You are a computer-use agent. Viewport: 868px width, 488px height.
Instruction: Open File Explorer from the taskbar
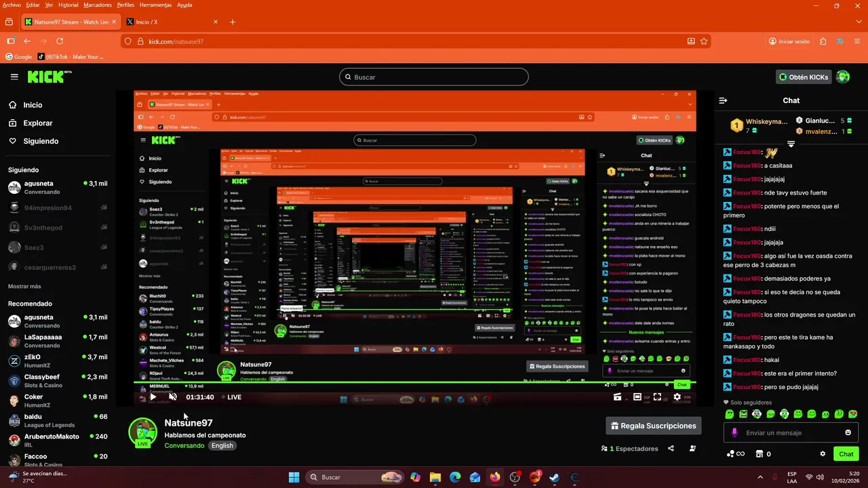pos(435,477)
